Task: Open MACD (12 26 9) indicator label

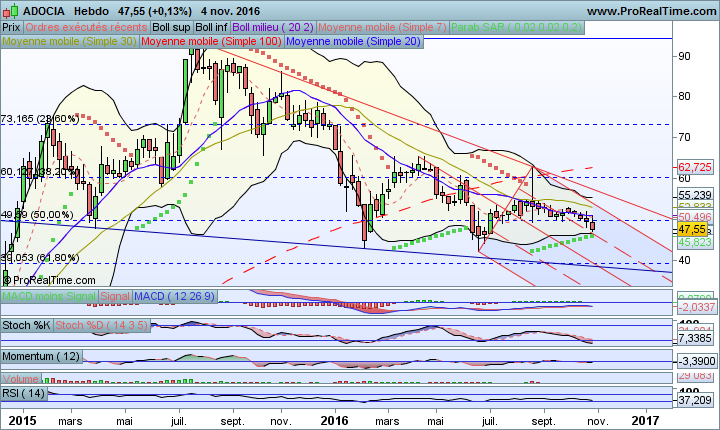Action: point(174,296)
